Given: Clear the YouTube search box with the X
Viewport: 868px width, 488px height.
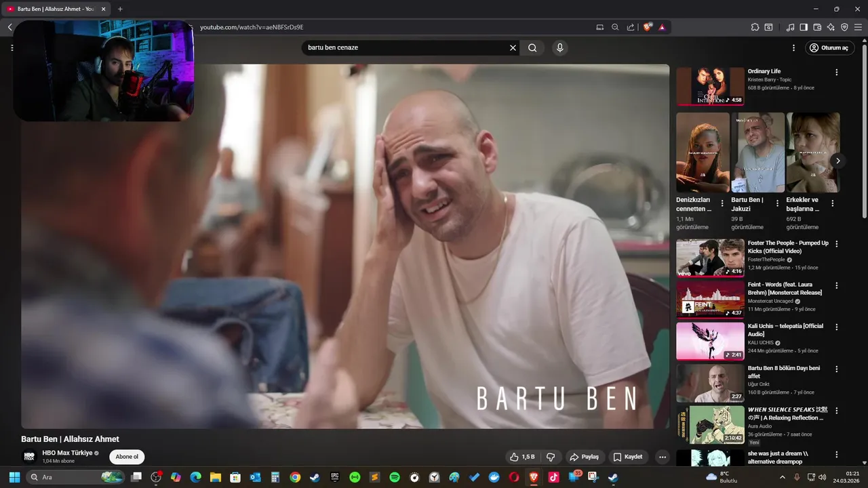Looking at the screenshot, I should tap(513, 47).
